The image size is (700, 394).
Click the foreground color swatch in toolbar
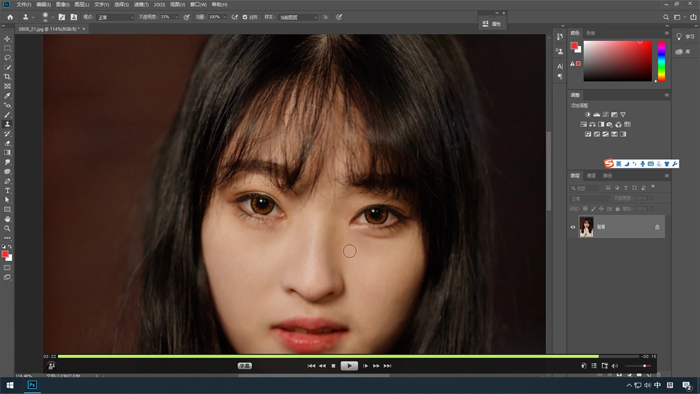tap(5, 254)
